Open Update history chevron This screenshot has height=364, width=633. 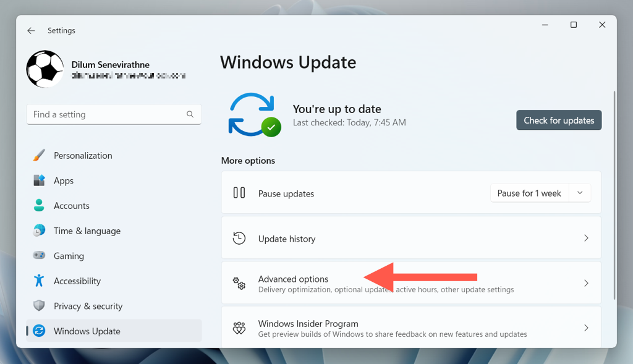tap(586, 238)
